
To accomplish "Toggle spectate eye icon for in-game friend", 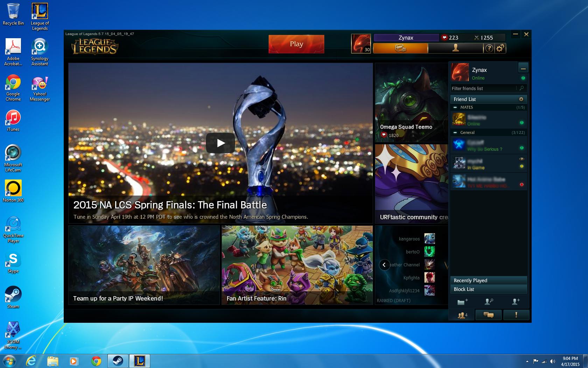I will click(x=521, y=159).
